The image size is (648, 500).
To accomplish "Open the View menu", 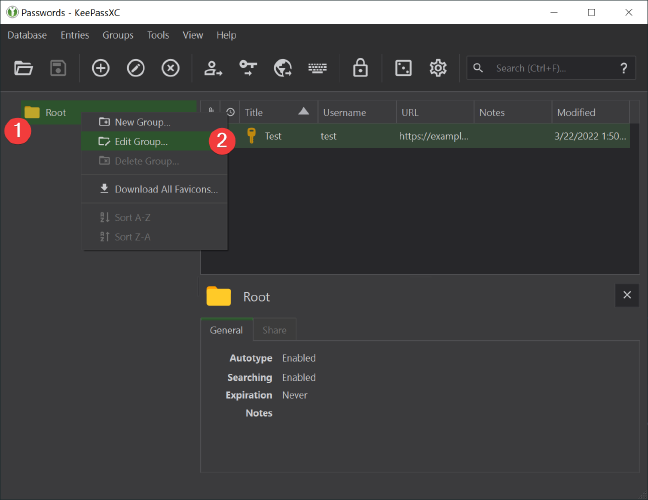I will click(193, 35).
